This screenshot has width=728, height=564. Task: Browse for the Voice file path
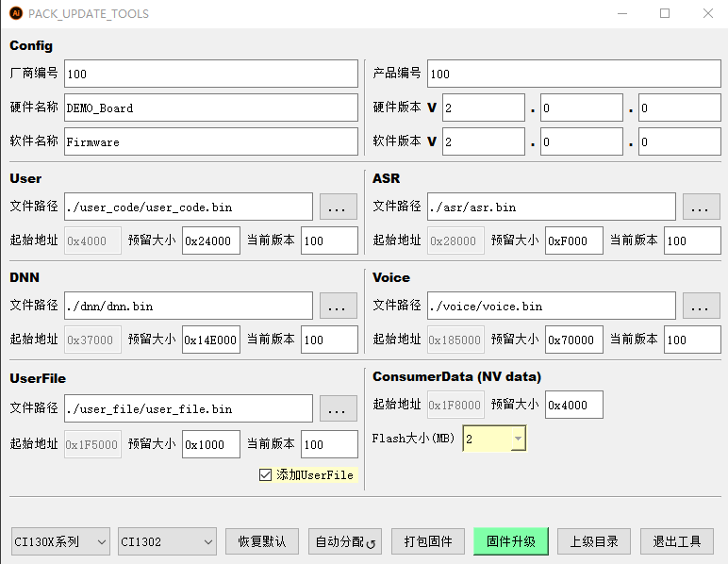point(701,306)
